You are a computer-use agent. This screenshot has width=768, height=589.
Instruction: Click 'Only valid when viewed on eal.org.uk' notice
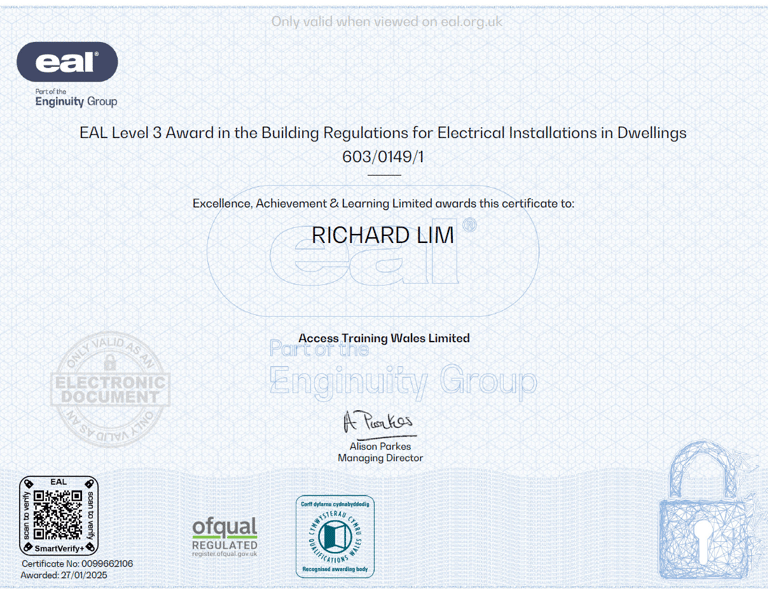click(387, 22)
